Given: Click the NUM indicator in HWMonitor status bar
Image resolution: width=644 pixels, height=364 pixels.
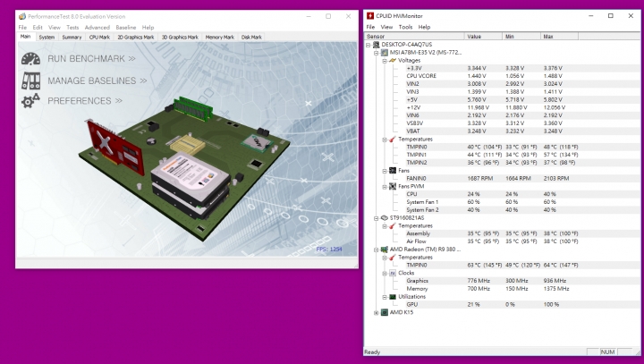Looking at the screenshot, I should click(x=607, y=352).
